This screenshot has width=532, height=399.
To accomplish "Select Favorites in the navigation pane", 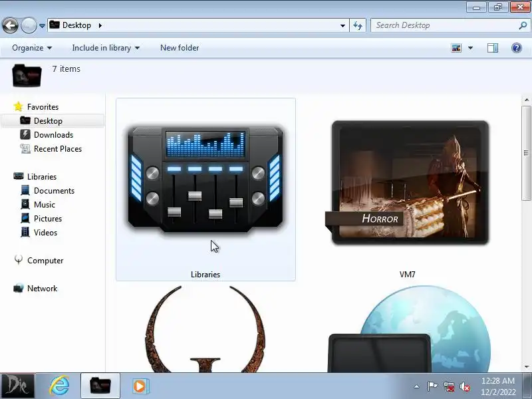I will point(43,107).
